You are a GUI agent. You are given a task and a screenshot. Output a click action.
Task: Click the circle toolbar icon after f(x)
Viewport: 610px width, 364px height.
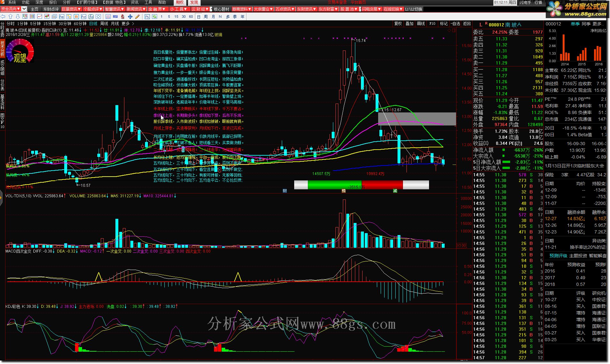click(x=98, y=17)
